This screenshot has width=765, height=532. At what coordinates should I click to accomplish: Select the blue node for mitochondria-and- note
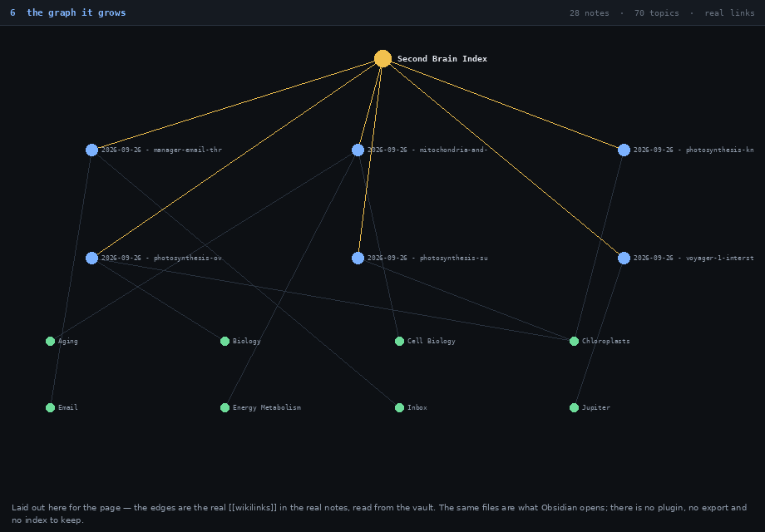[358, 150]
